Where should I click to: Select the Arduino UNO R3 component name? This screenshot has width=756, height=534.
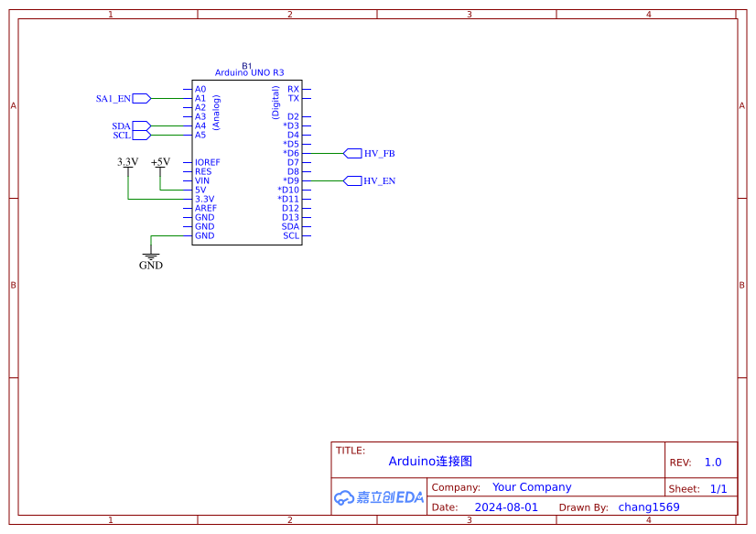(x=249, y=73)
